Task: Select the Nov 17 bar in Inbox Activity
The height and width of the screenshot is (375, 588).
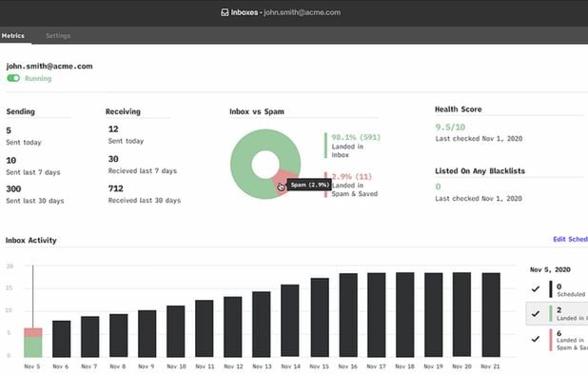Action: tap(377, 315)
